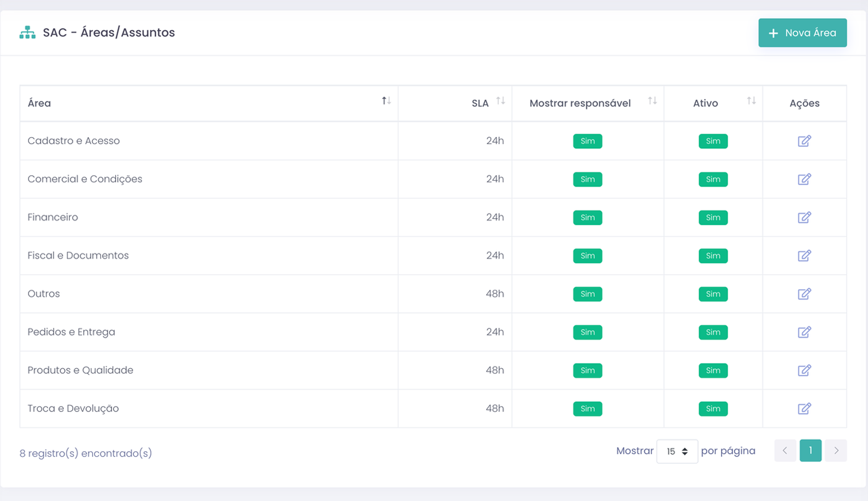The width and height of the screenshot is (868, 501).
Task: Click Mostrar responsável Sim badge for Produtos e Qualidade
Action: click(587, 370)
